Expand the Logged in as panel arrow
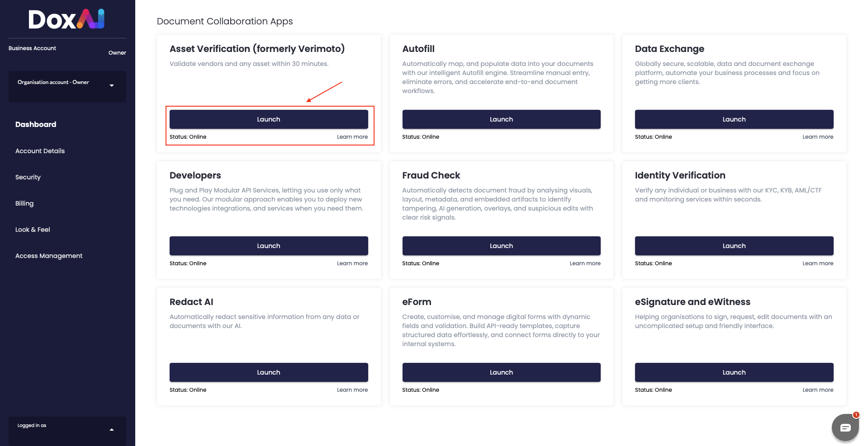The width and height of the screenshot is (868, 446). point(112,430)
